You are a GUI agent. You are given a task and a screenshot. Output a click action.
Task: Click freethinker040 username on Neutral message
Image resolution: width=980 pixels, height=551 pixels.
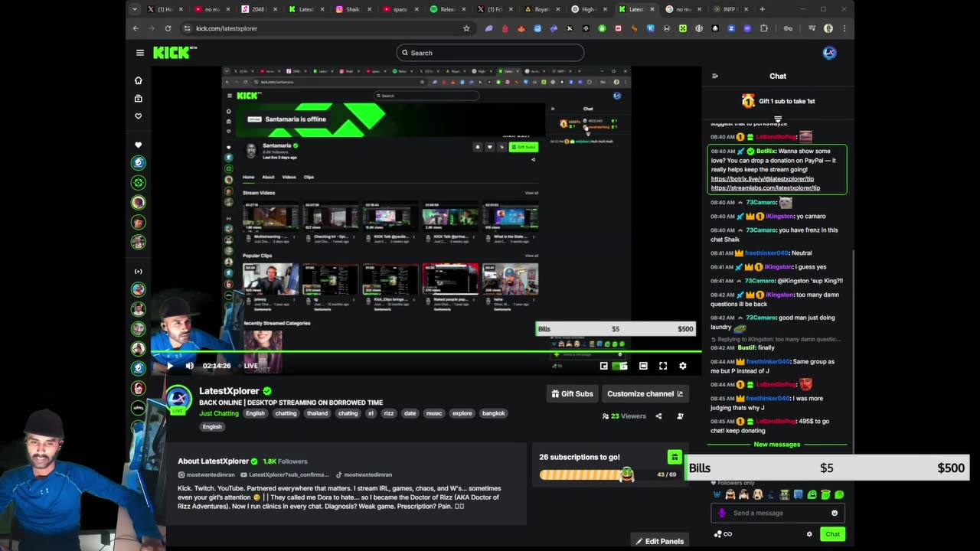pyautogui.click(x=766, y=253)
